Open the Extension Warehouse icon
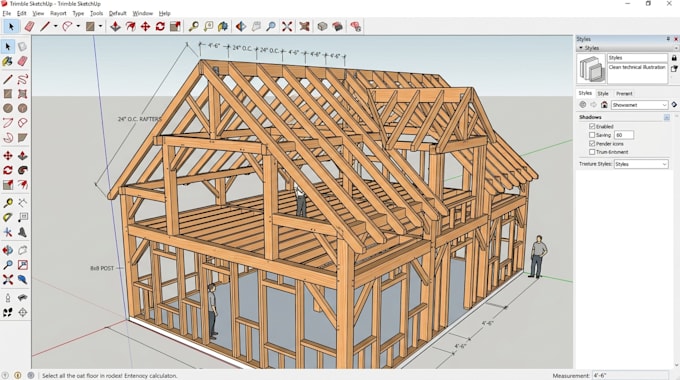This screenshot has width=680, height=380. coord(337,26)
